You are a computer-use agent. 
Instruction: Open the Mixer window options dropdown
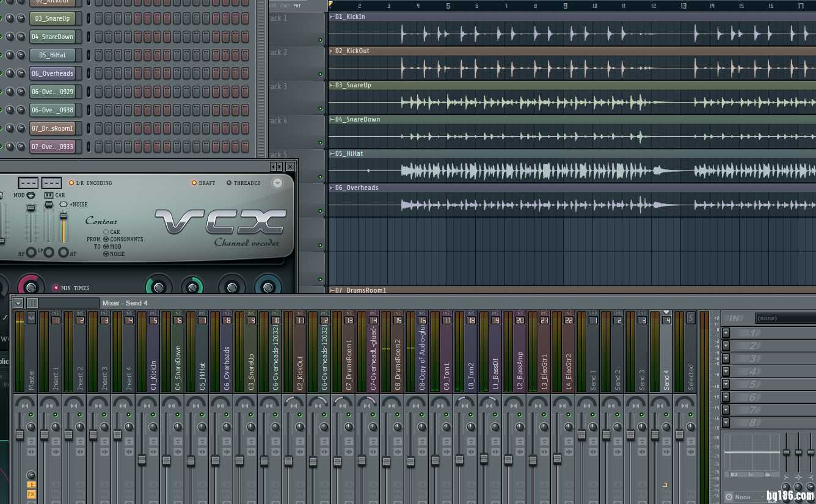coord(18,303)
